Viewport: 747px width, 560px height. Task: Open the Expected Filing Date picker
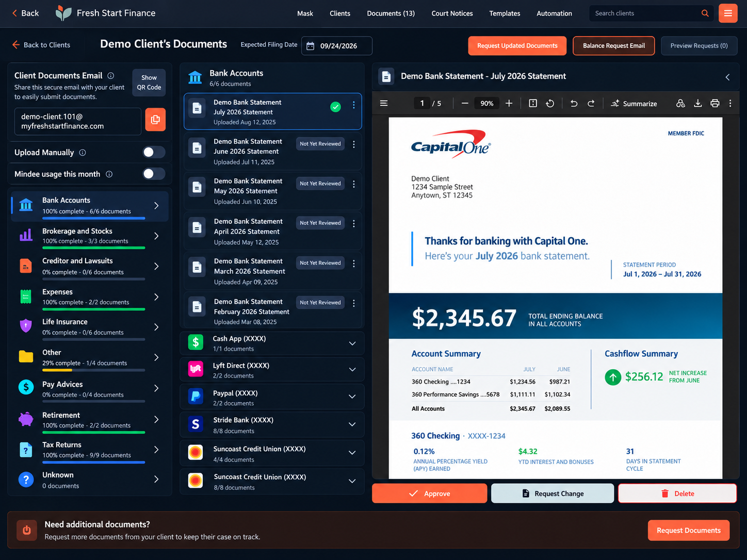point(337,46)
